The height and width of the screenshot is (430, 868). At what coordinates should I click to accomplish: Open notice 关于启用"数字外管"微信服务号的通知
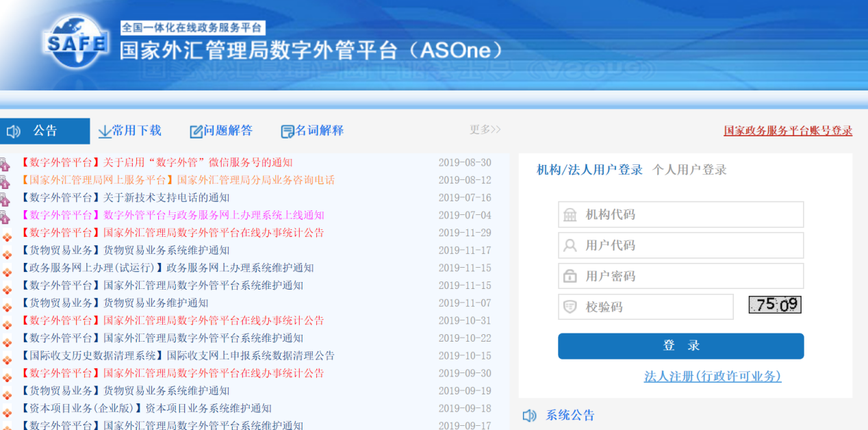click(x=156, y=162)
